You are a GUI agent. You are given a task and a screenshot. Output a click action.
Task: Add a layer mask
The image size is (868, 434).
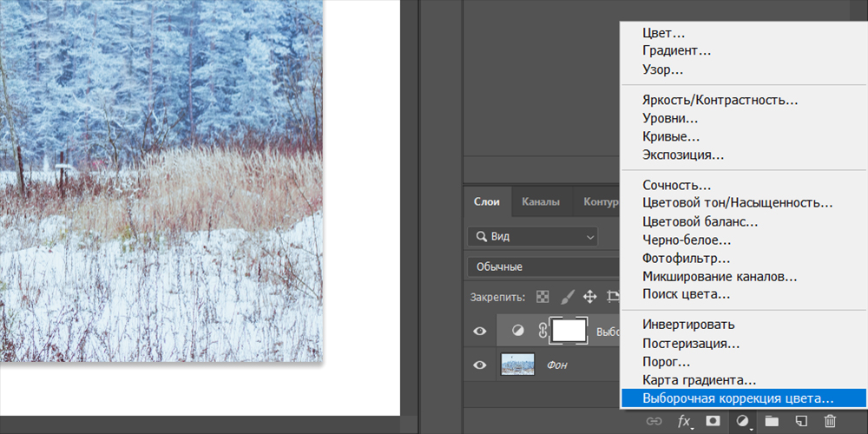[713, 421]
